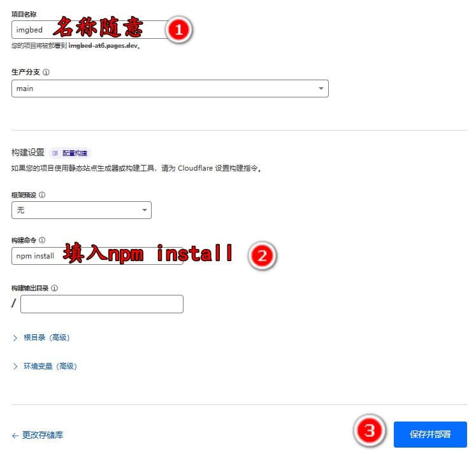Screen dimensions: 476x454
Task: Click back arrow icon before 更改存储库
Action: [x=15, y=436]
